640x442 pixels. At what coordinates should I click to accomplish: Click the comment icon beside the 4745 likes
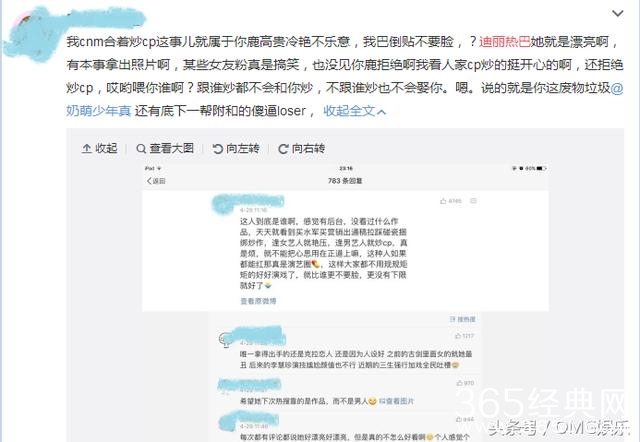(473, 201)
